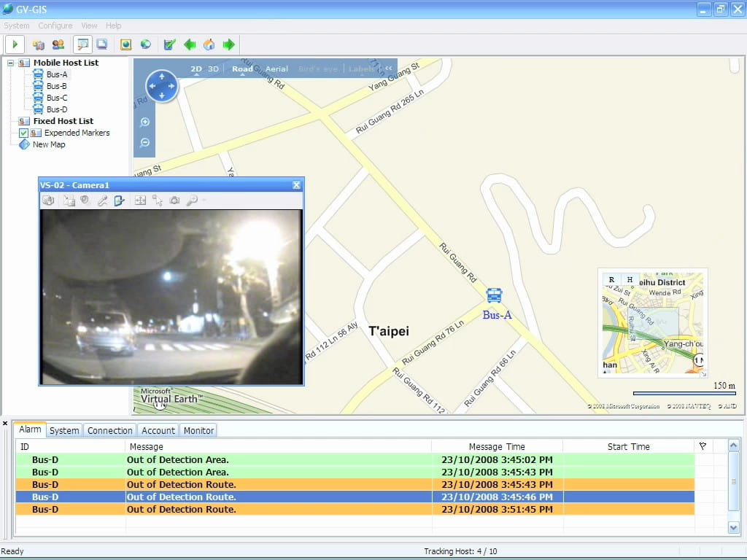747x560 pixels.
Task: Click the green play start button
Action: (x=14, y=45)
